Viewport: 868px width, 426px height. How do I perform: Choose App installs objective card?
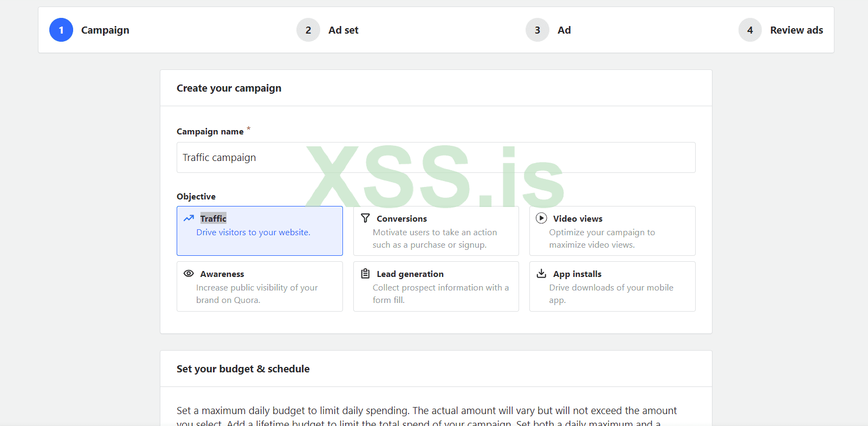(x=612, y=286)
